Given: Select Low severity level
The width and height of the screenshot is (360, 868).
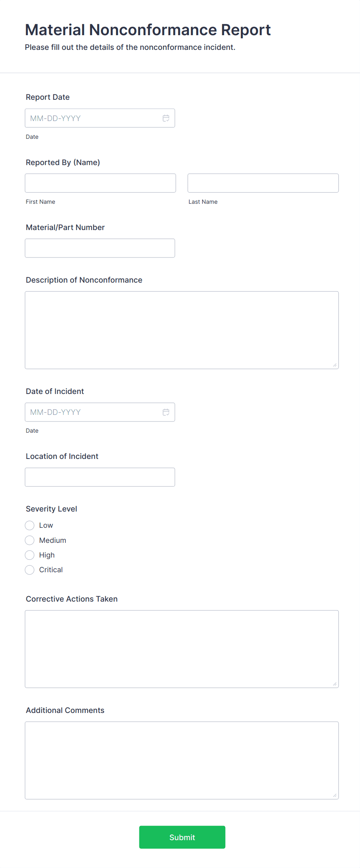Looking at the screenshot, I should [x=30, y=525].
